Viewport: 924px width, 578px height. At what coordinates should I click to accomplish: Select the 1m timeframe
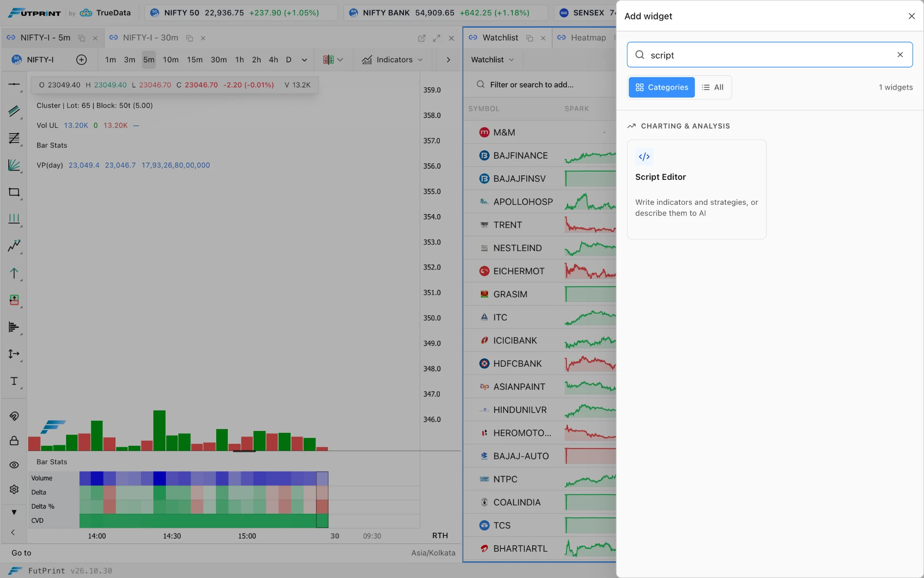tap(110, 60)
